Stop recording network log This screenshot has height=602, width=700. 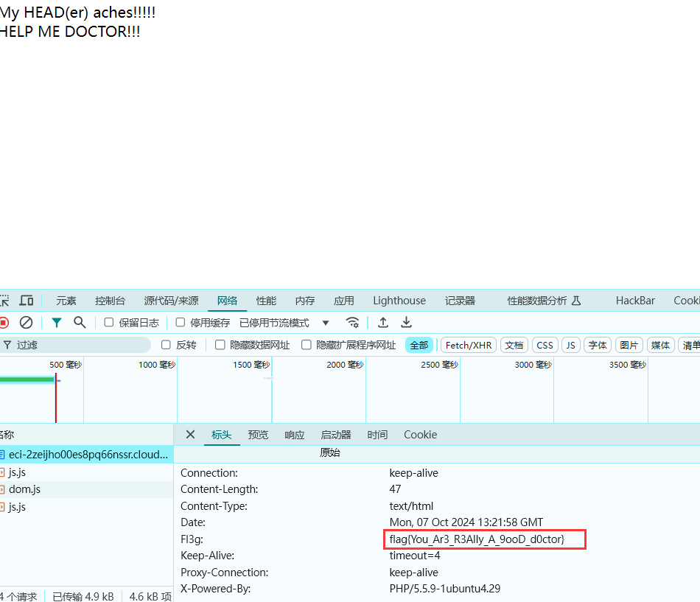4,323
